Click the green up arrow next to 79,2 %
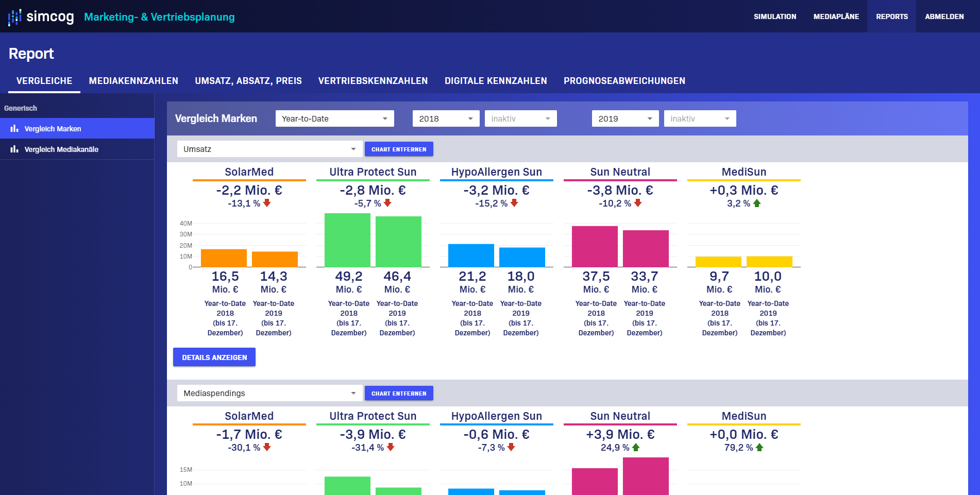This screenshot has width=980, height=495. point(759,447)
